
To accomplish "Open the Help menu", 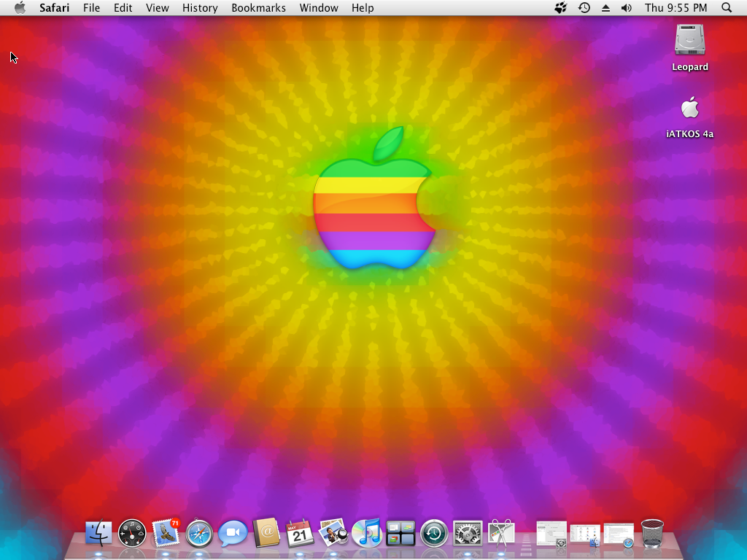I will (363, 8).
